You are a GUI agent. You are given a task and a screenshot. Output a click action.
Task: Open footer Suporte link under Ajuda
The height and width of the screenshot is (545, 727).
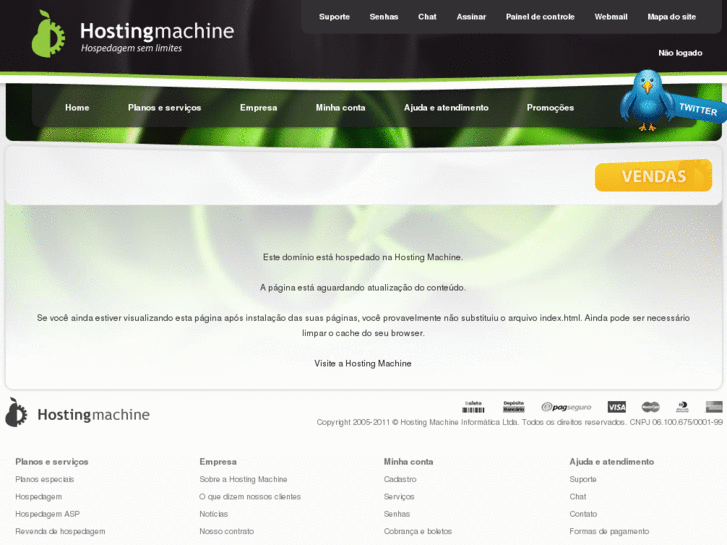tap(583, 479)
